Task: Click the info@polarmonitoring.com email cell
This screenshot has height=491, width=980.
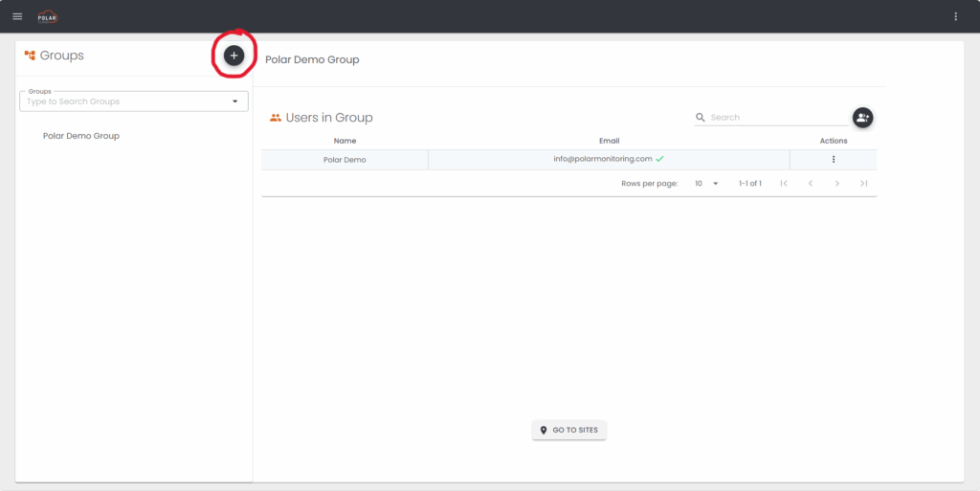Action: (x=603, y=159)
